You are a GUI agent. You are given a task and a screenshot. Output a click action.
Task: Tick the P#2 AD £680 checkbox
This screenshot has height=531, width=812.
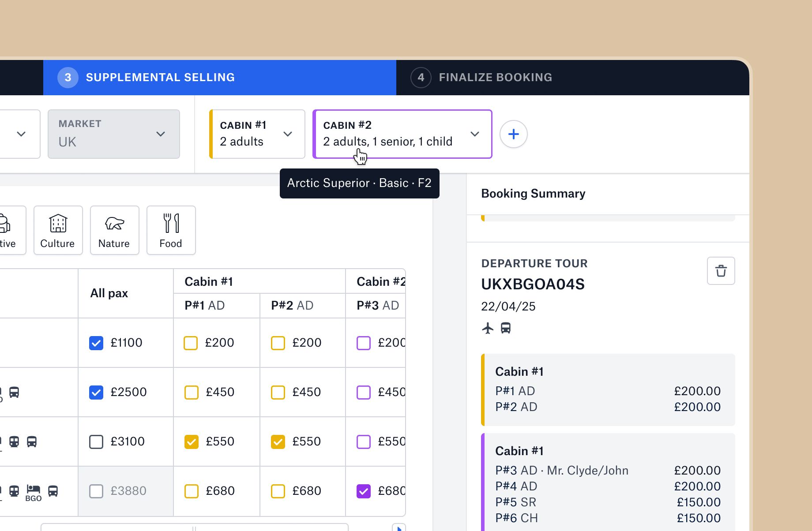tap(278, 491)
